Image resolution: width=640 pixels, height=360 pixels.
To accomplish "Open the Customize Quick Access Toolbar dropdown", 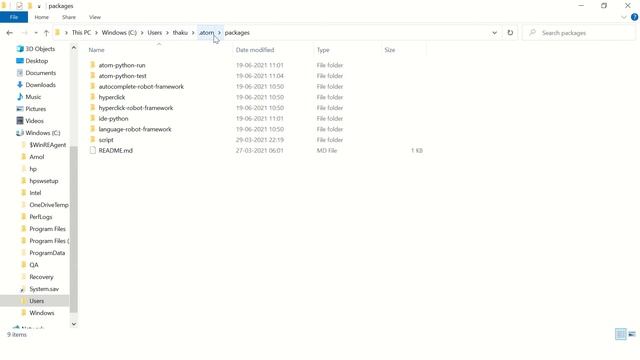I will tap(39, 6).
